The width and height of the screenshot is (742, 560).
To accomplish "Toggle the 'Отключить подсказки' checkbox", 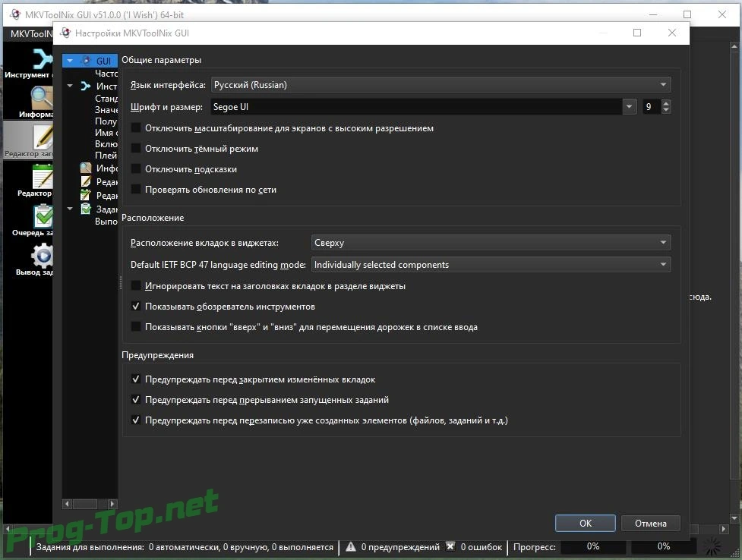I will pos(136,169).
